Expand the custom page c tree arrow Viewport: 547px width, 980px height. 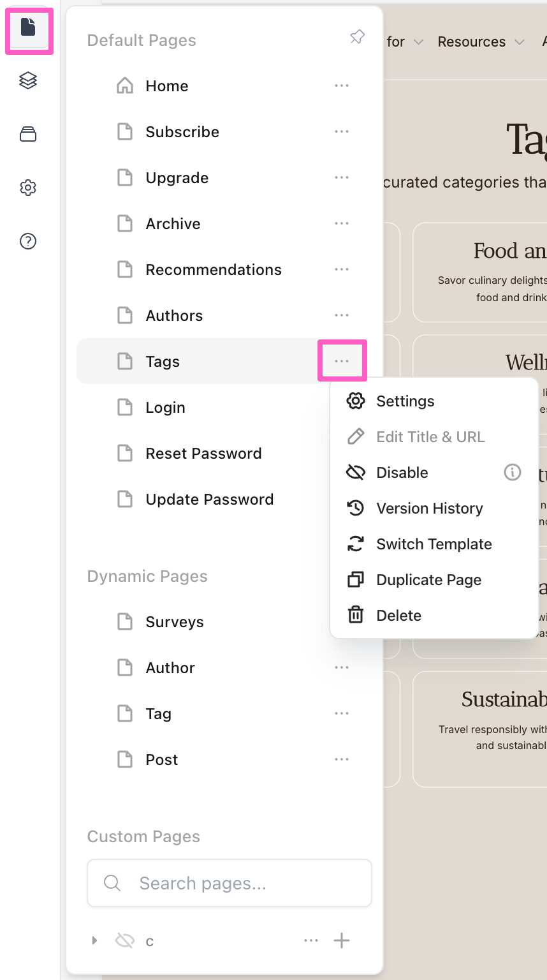click(94, 940)
